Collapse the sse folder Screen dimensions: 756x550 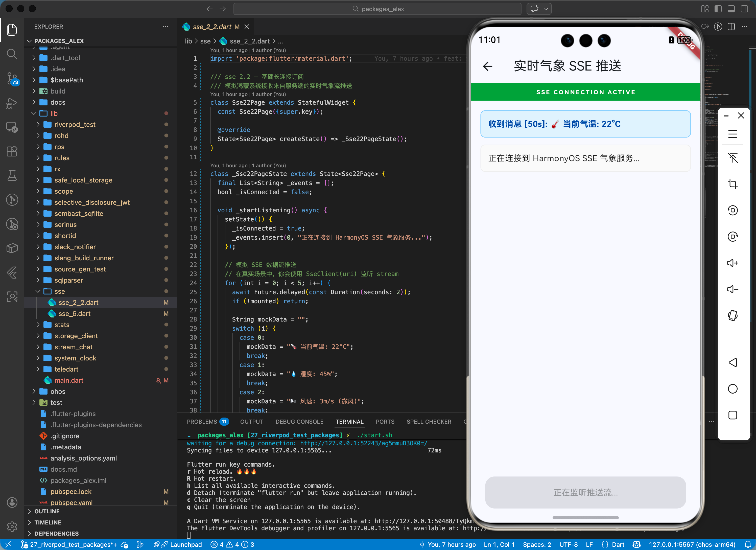click(x=59, y=291)
